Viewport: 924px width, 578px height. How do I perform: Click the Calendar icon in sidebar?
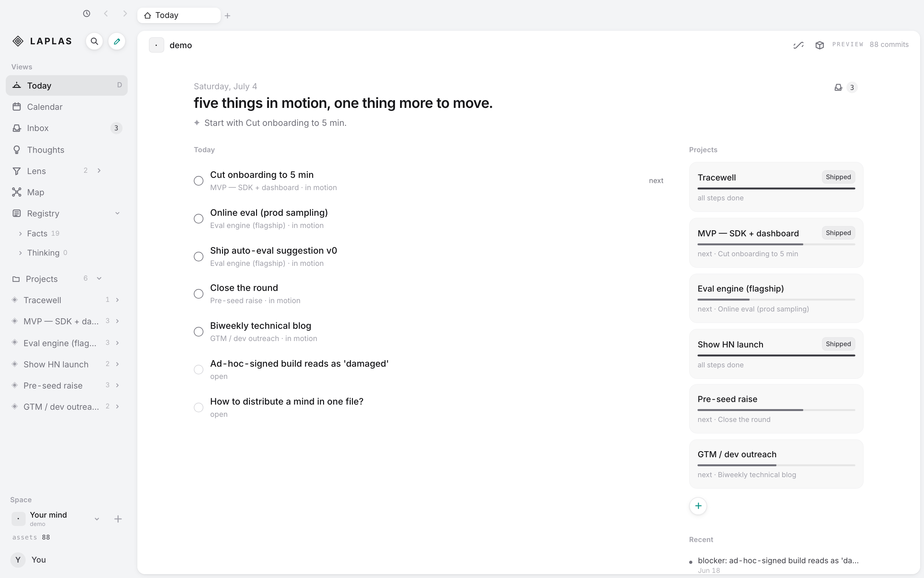pos(16,107)
